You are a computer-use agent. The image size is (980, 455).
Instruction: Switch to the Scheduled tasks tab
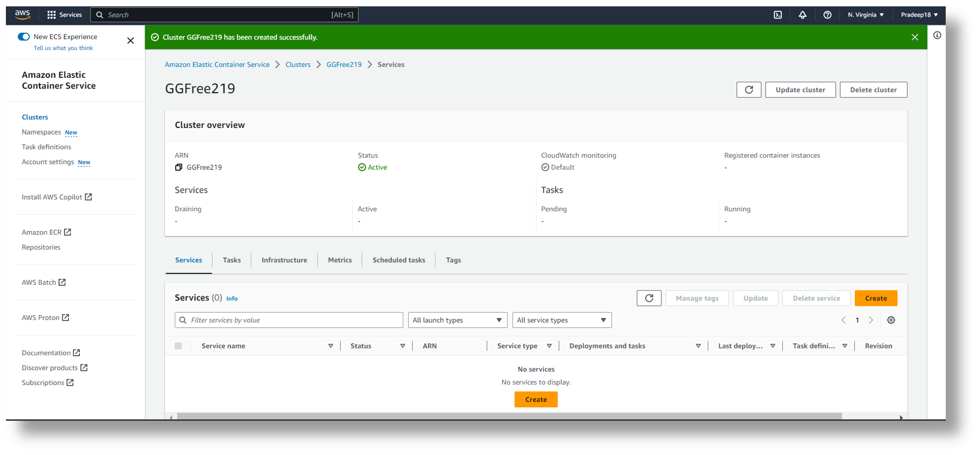pos(399,260)
